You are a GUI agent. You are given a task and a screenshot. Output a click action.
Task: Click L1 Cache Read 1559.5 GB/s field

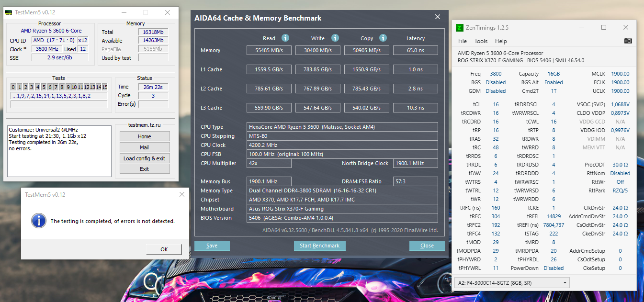pos(269,69)
